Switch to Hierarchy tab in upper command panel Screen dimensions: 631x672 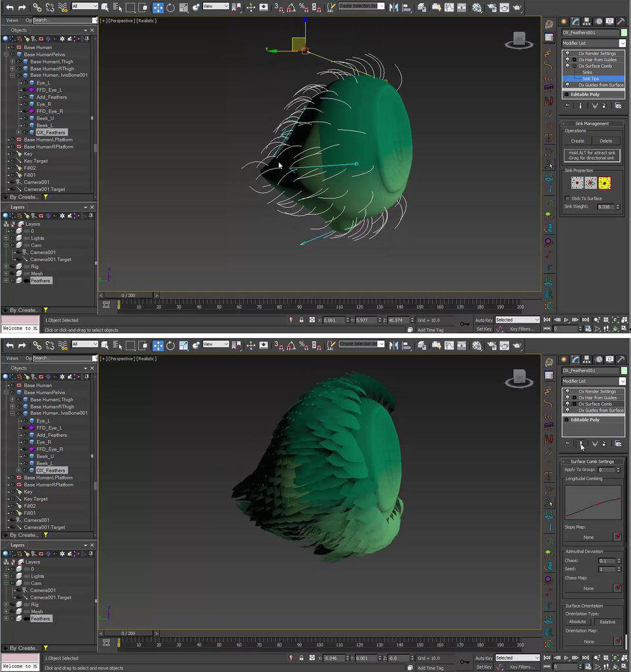point(586,22)
